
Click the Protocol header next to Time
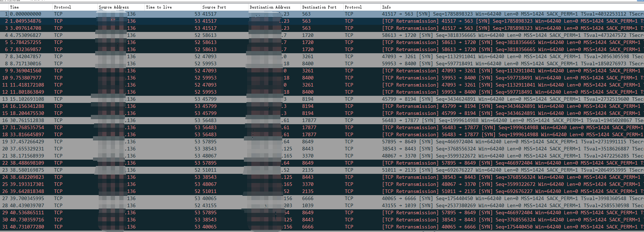[62, 7]
